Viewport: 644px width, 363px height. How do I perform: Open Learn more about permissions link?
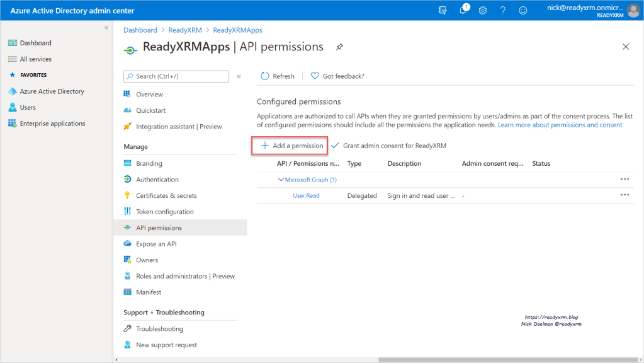[560, 125]
